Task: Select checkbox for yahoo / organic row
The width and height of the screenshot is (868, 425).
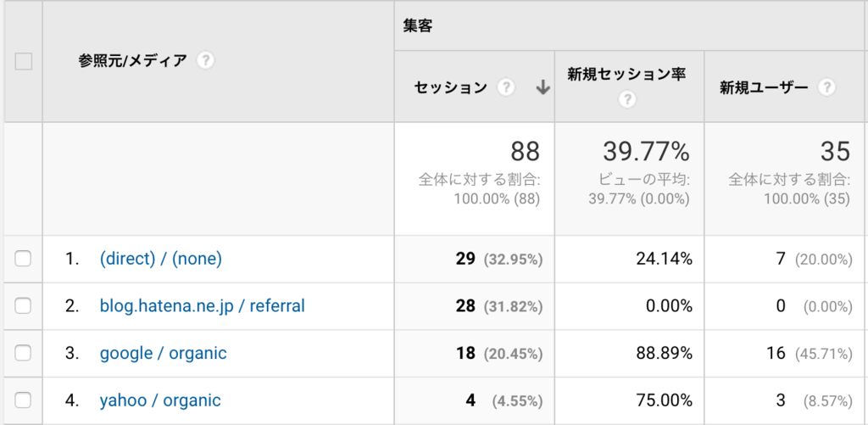Action: coord(23,400)
